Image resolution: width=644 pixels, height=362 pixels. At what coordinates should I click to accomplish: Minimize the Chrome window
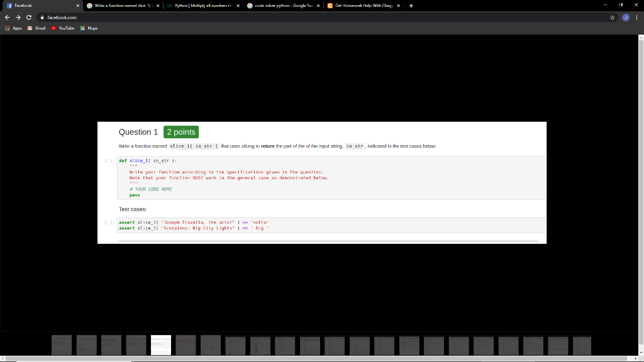tap(605, 5)
